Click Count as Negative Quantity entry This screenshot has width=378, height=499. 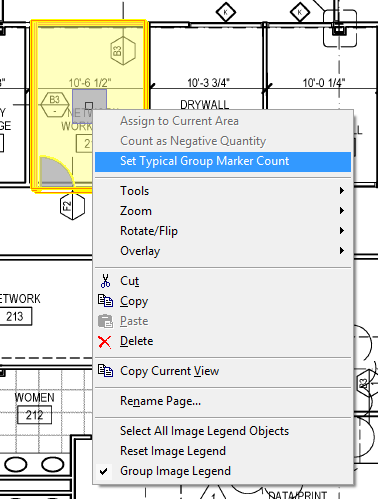tap(223, 141)
